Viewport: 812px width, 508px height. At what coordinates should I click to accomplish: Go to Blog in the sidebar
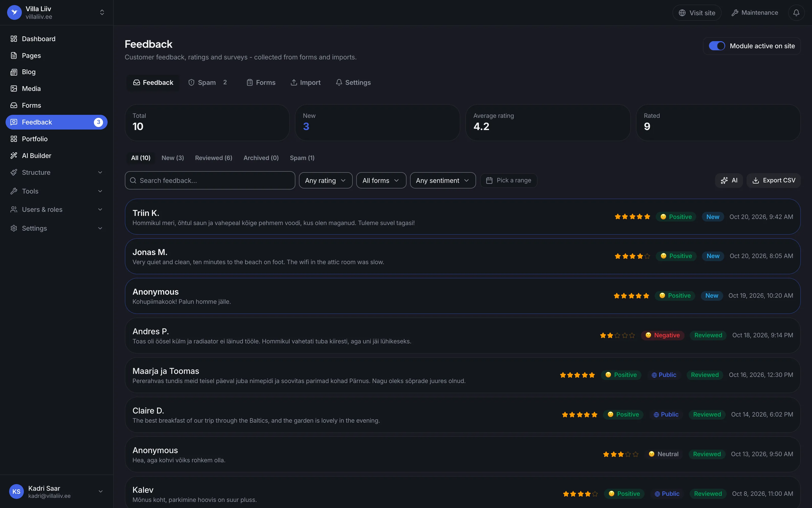point(56,72)
